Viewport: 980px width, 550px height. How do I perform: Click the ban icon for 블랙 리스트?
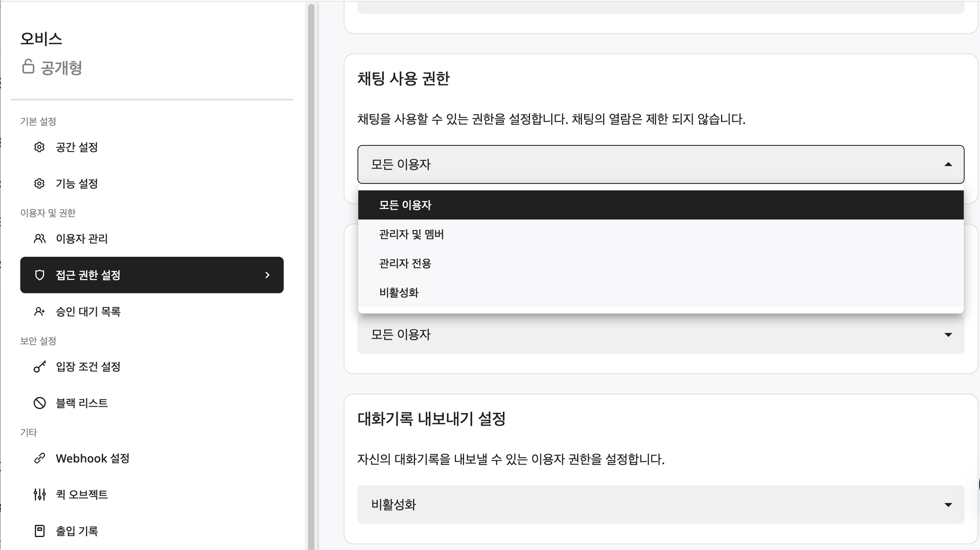(39, 403)
